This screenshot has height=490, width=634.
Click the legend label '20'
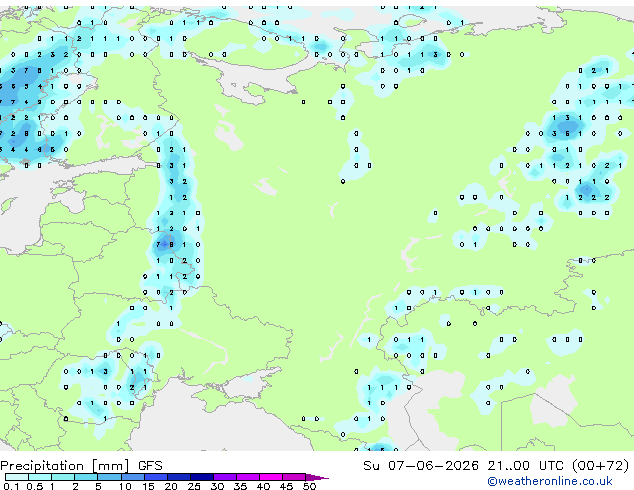click(171, 486)
